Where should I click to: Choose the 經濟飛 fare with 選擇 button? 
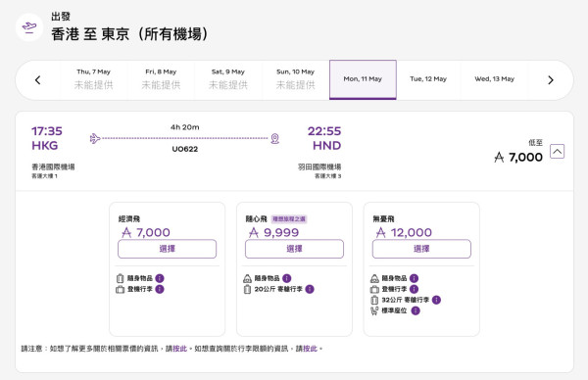[x=168, y=249]
